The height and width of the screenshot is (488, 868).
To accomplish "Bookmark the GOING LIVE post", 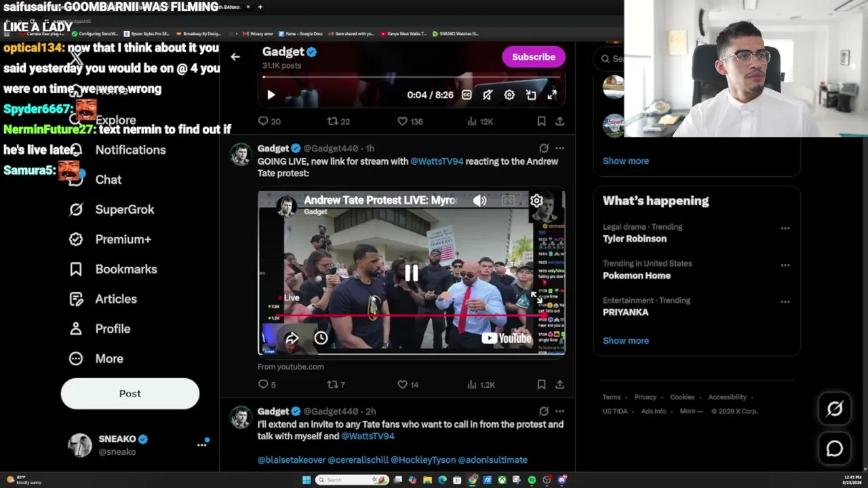I will pyautogui.click(x=541, y=384).
